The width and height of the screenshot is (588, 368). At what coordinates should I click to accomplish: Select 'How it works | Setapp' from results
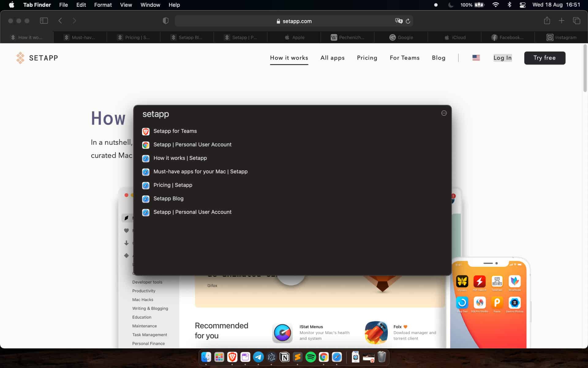(x=179, y=158)
